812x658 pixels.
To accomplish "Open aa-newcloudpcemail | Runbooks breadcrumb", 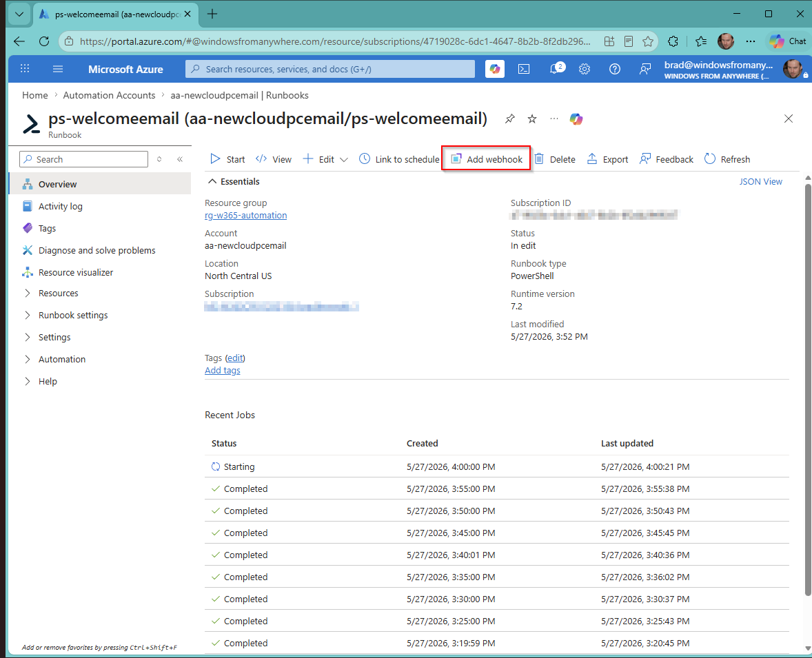I will pos(239,95).
